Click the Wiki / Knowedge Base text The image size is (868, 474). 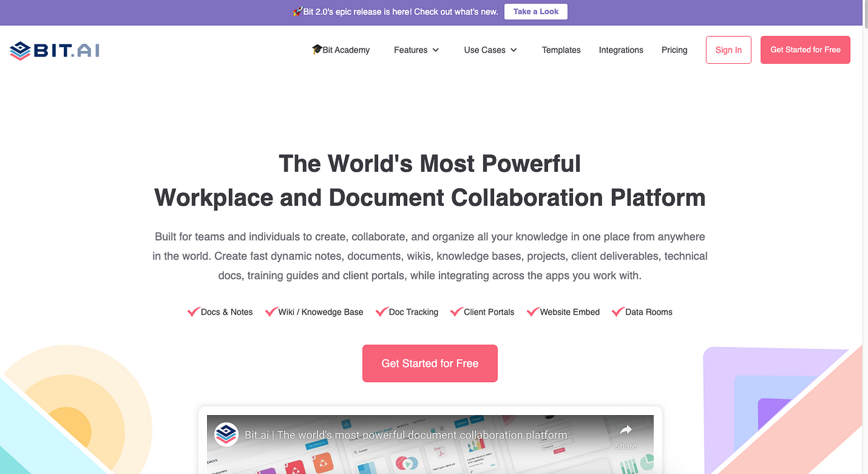pyautogui.click(x=321, y=312)
